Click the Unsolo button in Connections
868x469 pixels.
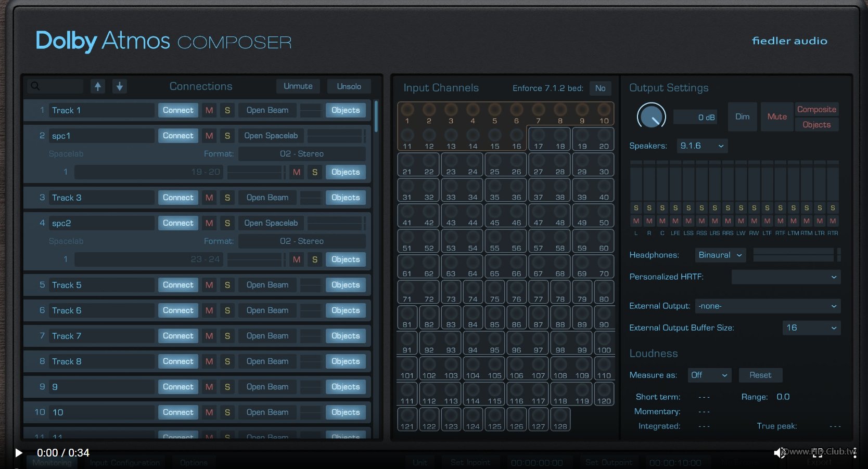[349, 86]
